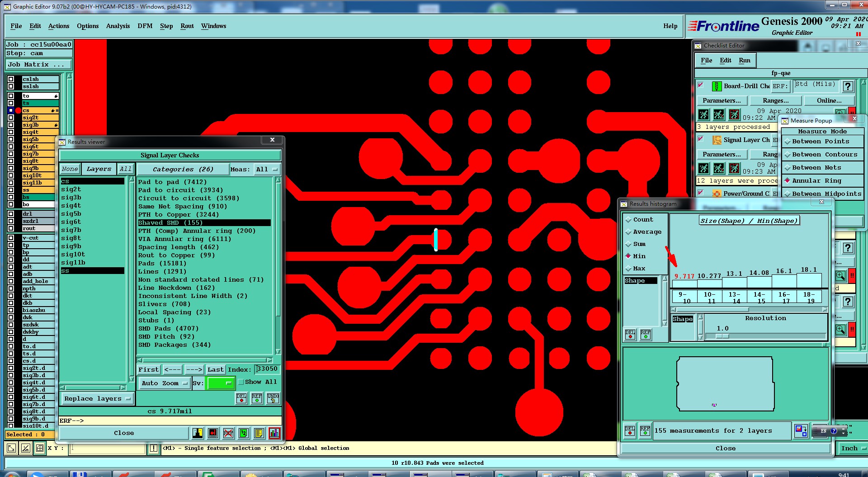Image resolution: width=868 pixels, height=477 pixels.
Task: Select the sig5b layer in Results viewer
Action: (71, 213)
